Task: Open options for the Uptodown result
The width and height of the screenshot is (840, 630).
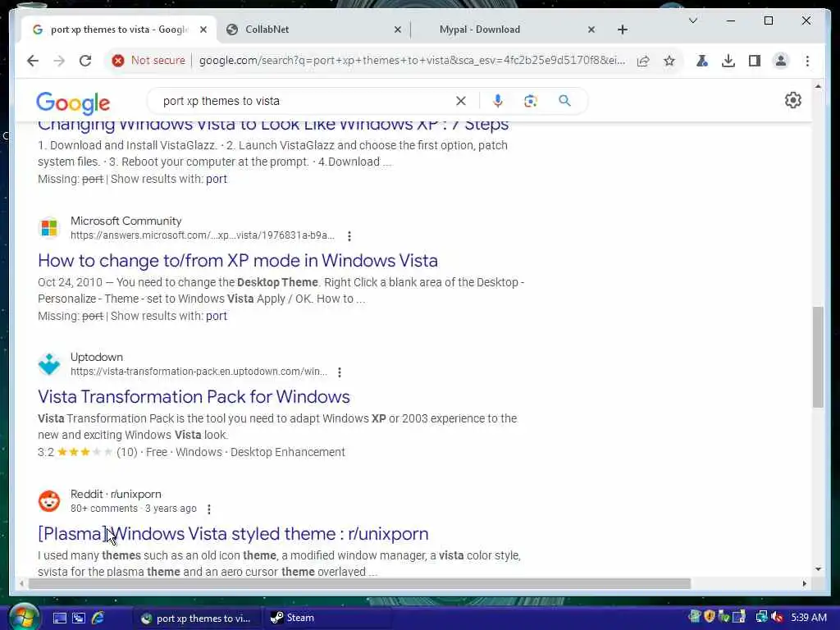Action: tap(340, 372)
